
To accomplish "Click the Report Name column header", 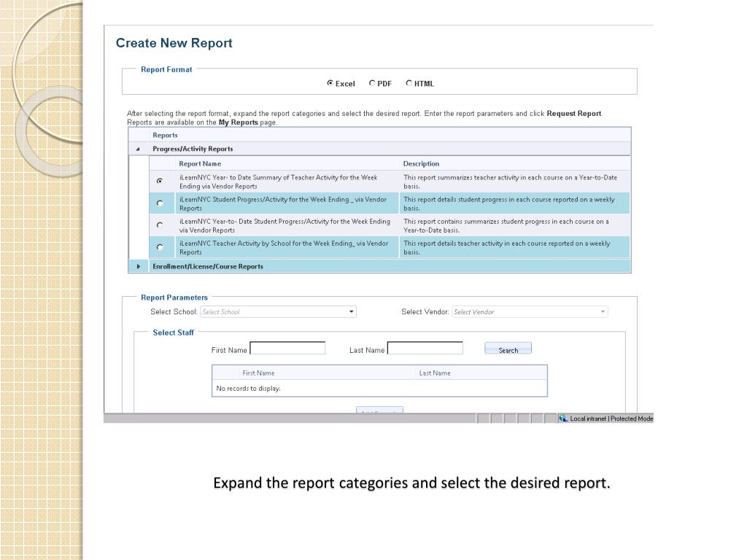I will (200, 164).
